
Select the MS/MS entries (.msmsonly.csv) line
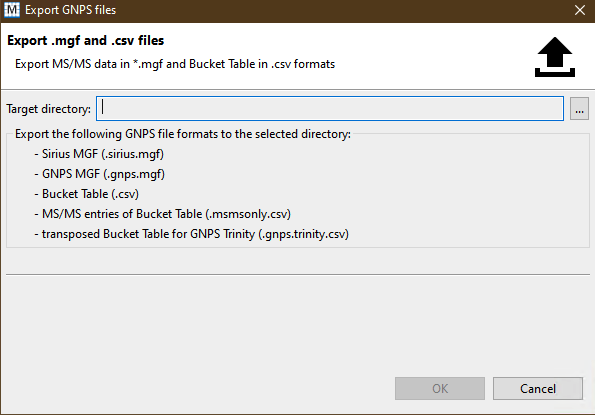pos(162,214)
